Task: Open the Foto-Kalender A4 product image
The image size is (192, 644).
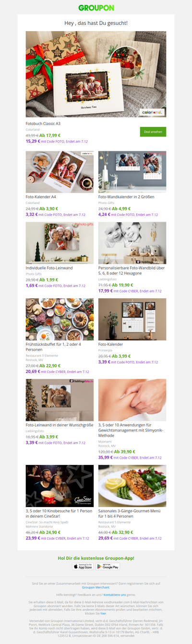Action: coord(60,172)
